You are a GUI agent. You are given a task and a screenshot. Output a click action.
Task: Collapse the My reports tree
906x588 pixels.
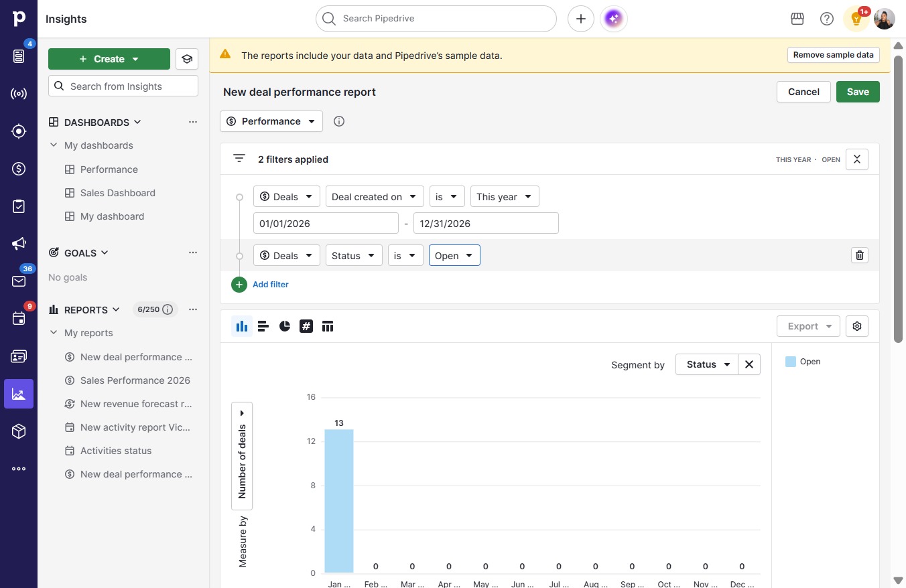54,333
